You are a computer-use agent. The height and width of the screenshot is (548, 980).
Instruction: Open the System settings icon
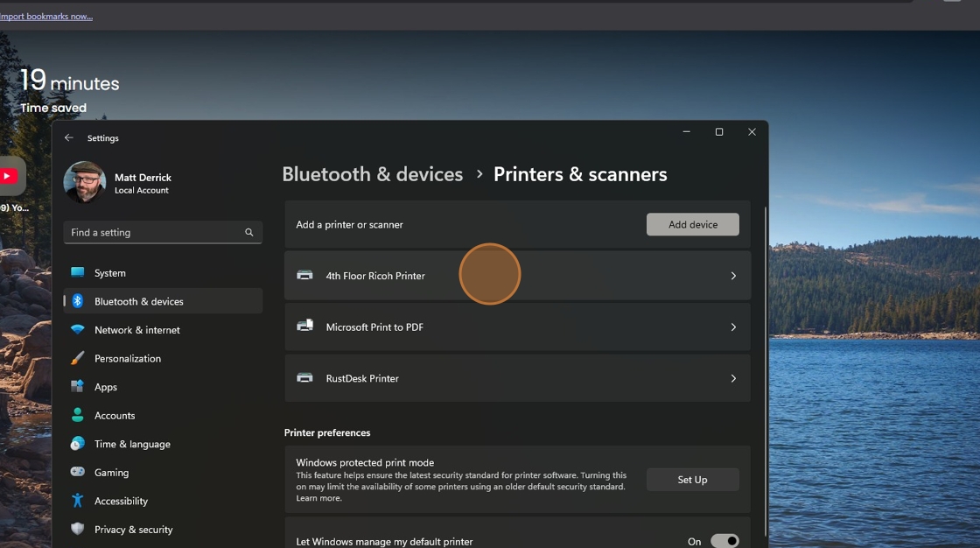pos(78,272)
